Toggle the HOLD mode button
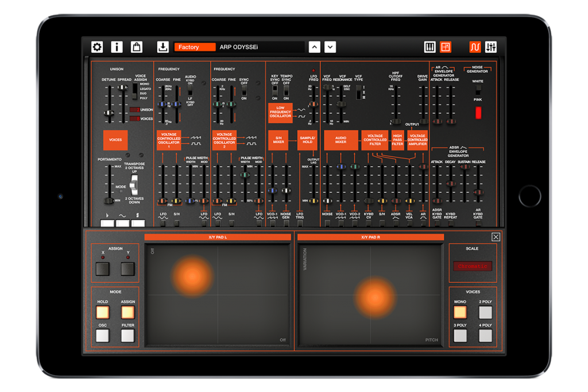The image size is (588, 392). tap(102, 313)
